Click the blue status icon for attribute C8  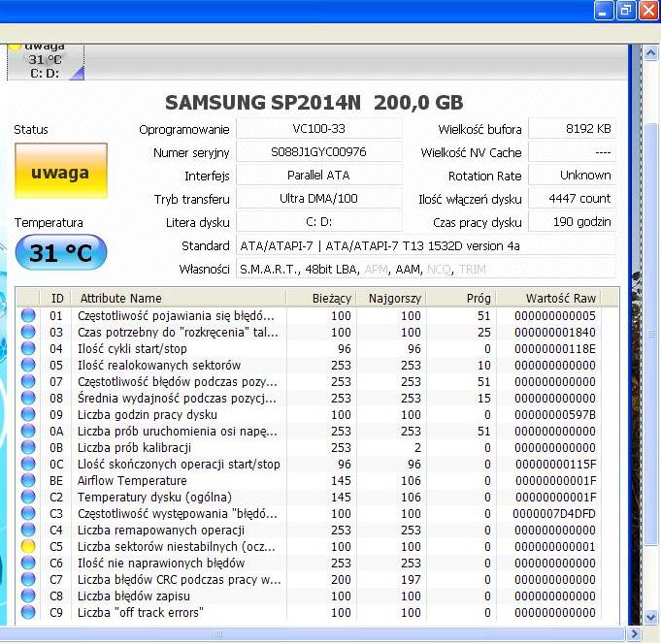pos(28,596)
